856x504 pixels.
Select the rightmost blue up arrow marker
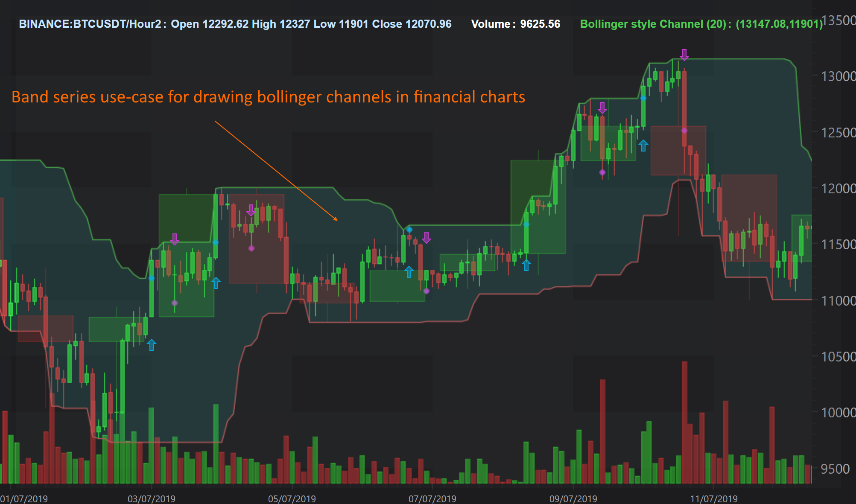(x=643, y=146)
